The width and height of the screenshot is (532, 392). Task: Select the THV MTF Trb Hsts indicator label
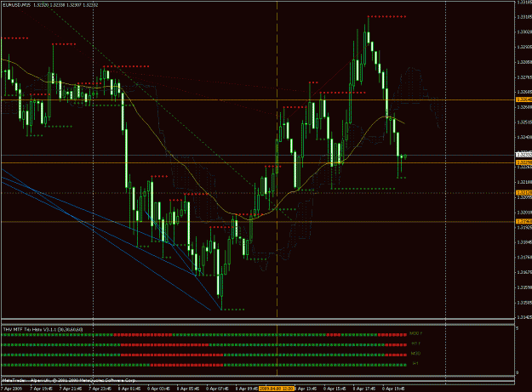(43, 329)
